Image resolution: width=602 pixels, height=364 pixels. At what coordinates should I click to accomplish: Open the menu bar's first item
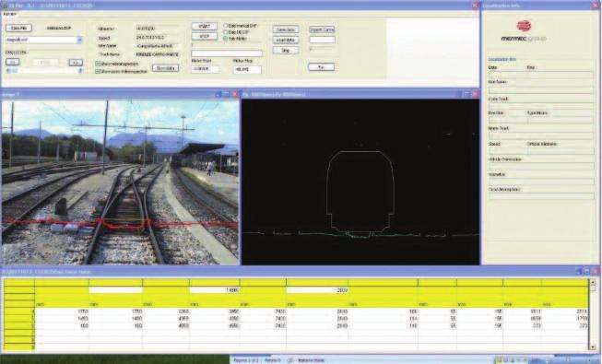(9, 14)
